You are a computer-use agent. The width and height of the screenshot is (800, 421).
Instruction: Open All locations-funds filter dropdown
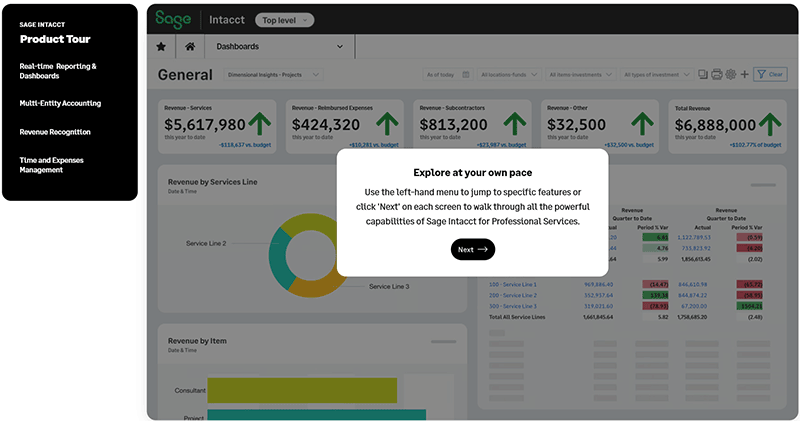point(509,75)
